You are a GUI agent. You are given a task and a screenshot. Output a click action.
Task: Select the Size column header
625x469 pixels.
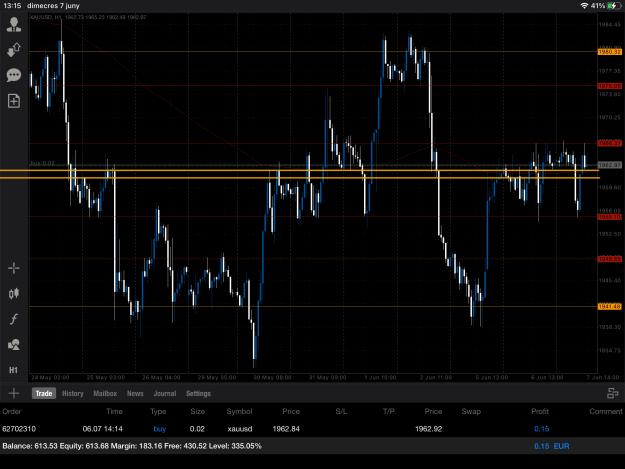pos(197,411)
